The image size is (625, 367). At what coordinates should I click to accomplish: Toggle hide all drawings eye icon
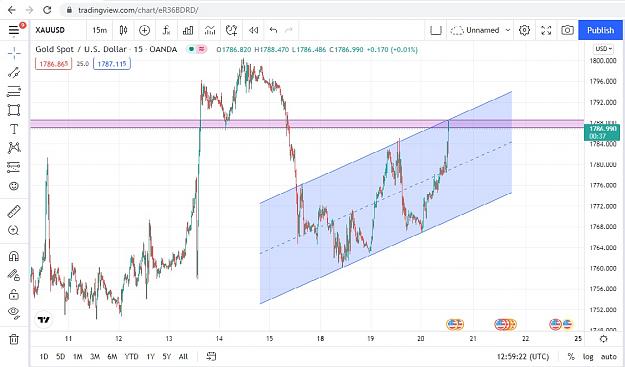point(14,313)
